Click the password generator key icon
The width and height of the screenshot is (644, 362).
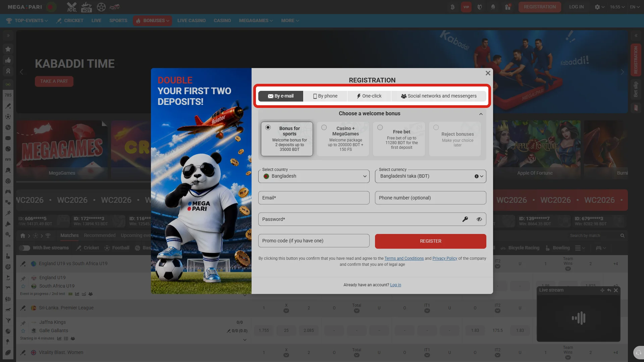click(465, 219)
